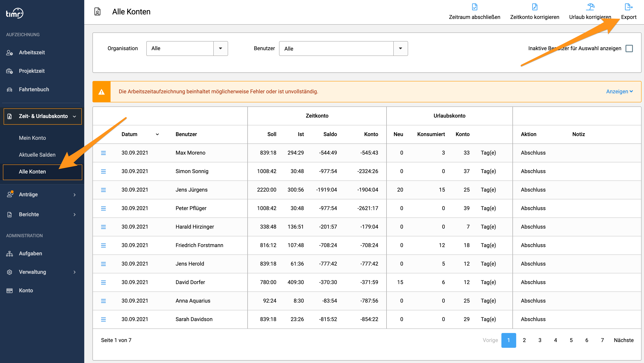Viewport: 644px width, 363px height.
Task: Expand the Berichte submenu
Action: coord(75,215)
